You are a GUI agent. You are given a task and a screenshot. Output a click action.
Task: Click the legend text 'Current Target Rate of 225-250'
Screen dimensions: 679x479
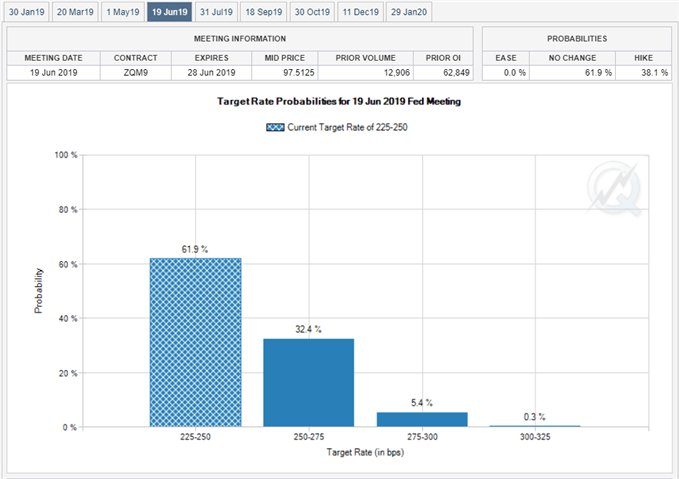tap(347, 127)
